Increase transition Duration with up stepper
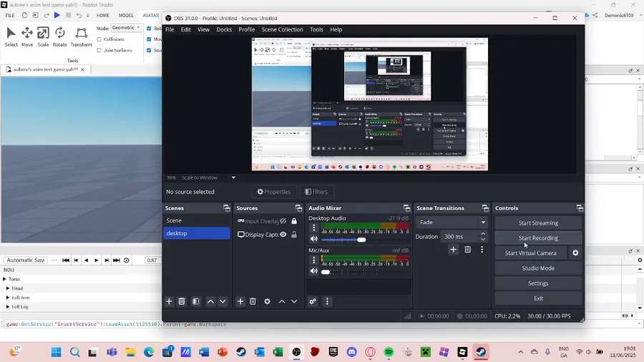 click(483, 234)
